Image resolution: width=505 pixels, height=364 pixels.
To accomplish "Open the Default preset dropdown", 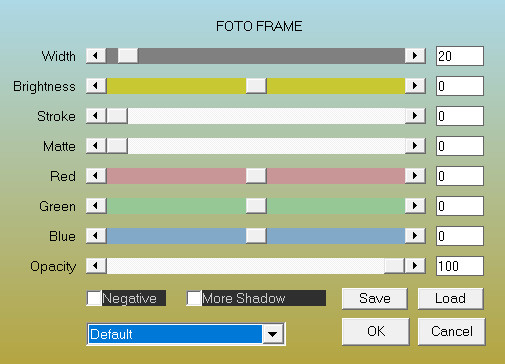I will 273,334.
